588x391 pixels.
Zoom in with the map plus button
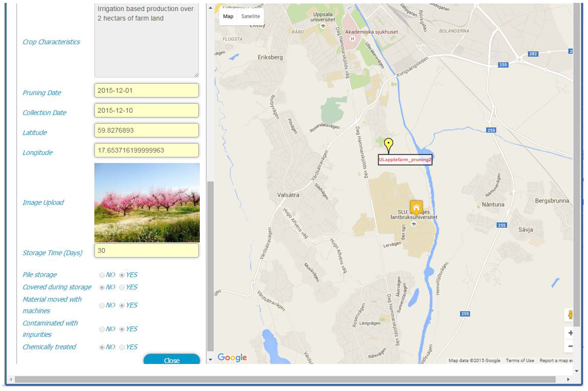pos(570,333)
